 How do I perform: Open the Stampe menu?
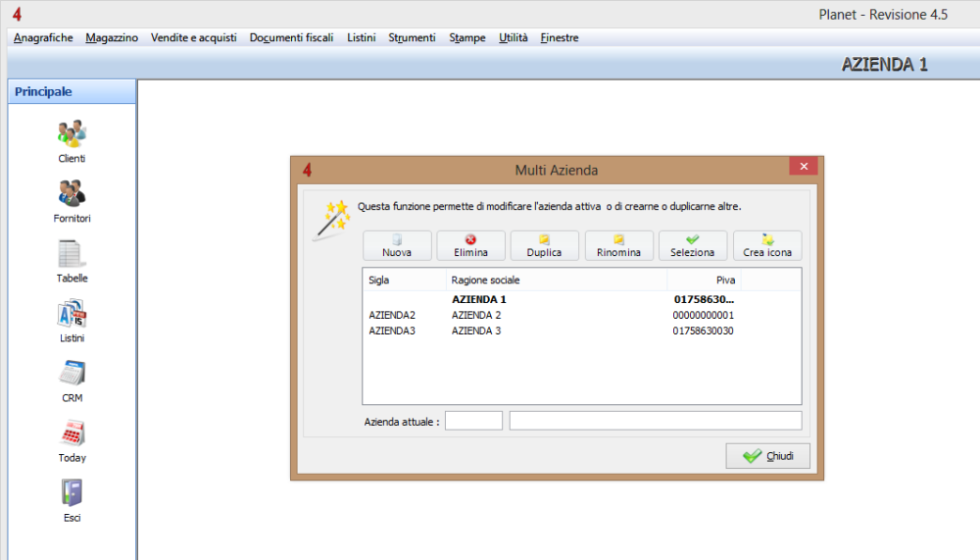coord(466,37)
